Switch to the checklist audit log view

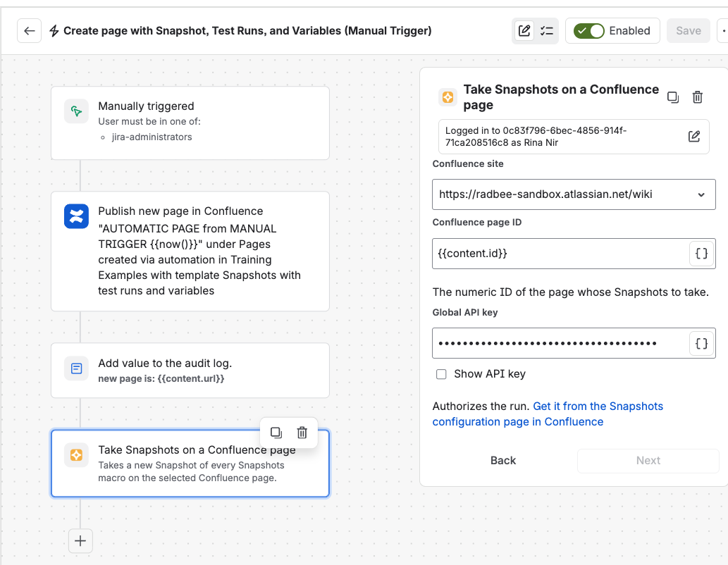pos(546,30)
